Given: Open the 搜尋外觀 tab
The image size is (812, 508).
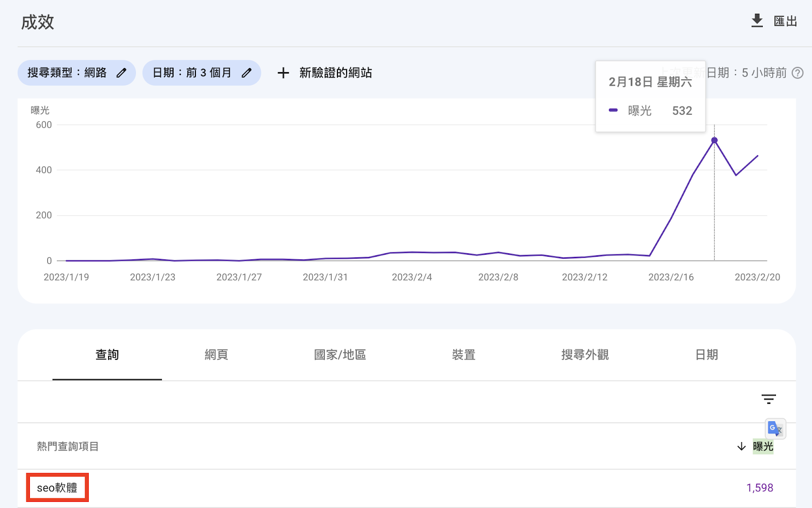Looking at the screenshot, I should pos(585,355).
